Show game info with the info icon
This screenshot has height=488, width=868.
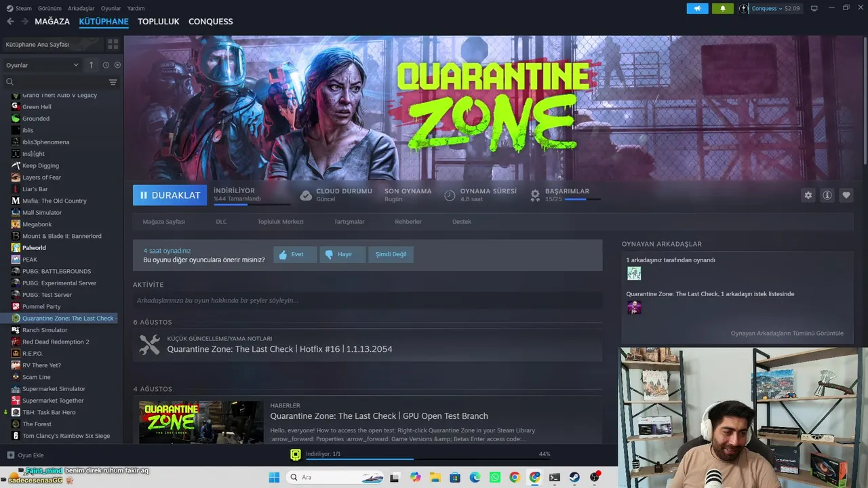point(827,195)
